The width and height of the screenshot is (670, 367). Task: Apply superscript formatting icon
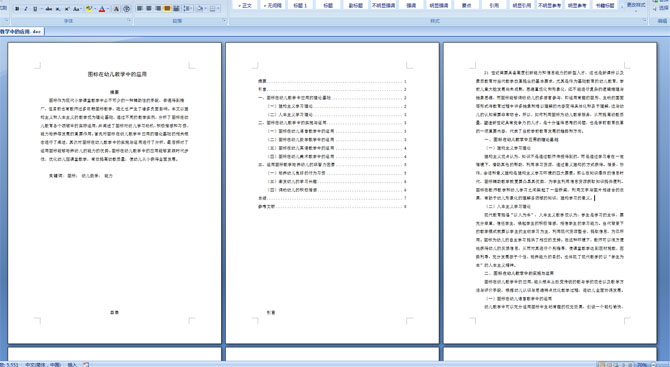click(x=67, y=9)
